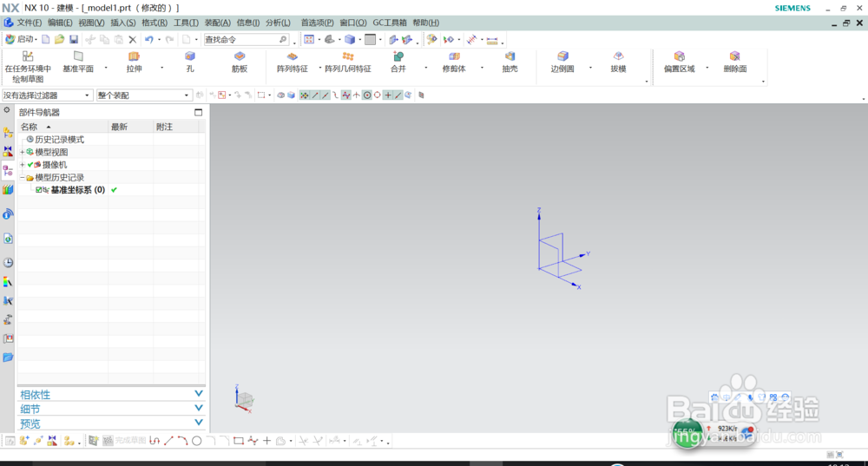
Task: Select the Trim Body (修剪体) tool
Action: click(x=454, y=62)
